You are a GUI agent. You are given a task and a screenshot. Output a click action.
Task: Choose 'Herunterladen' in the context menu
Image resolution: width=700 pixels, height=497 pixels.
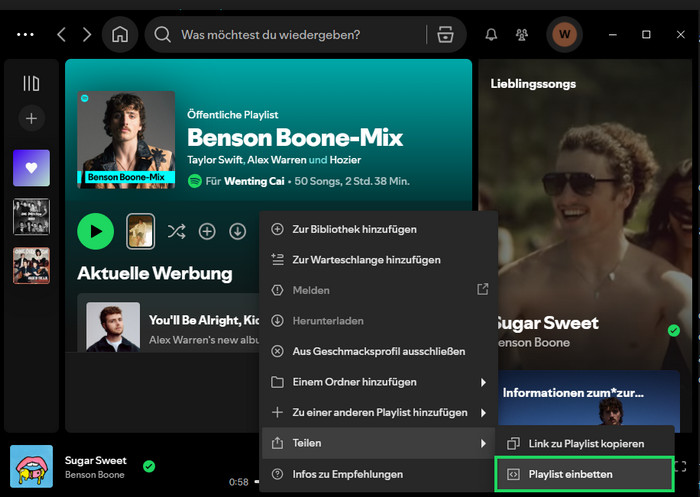379,321
